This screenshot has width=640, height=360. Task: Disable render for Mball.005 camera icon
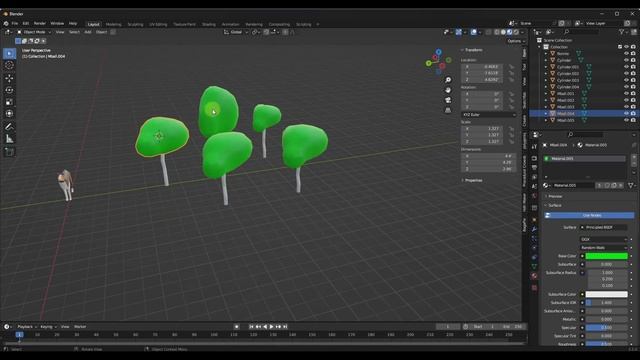633,120
